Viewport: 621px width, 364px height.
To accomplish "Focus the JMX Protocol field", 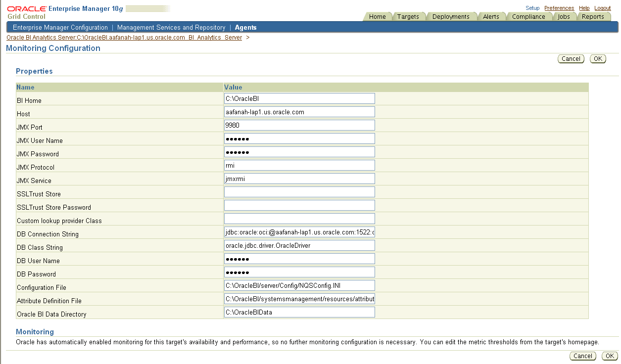I will (x=299, y=165).
